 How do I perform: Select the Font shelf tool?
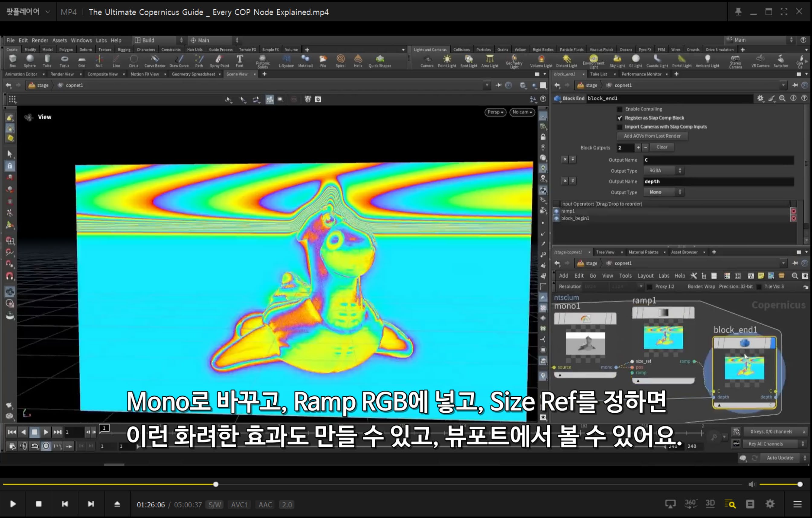coord(240,61)
